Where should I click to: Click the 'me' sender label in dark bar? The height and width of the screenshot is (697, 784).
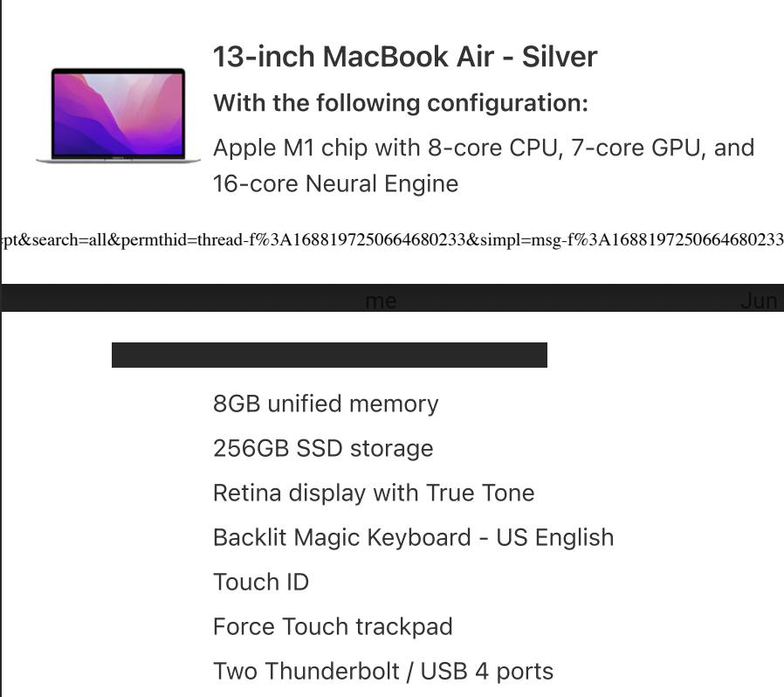[x=381, y=300]
